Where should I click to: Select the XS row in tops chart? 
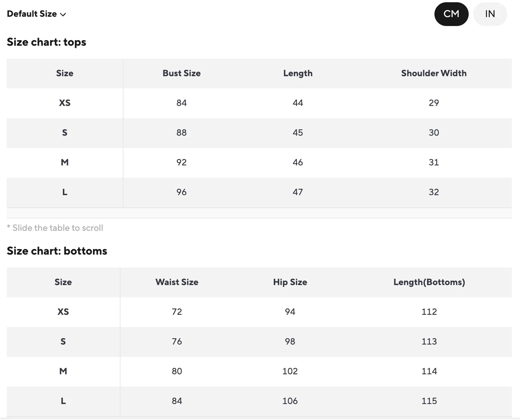click(259, 103)
